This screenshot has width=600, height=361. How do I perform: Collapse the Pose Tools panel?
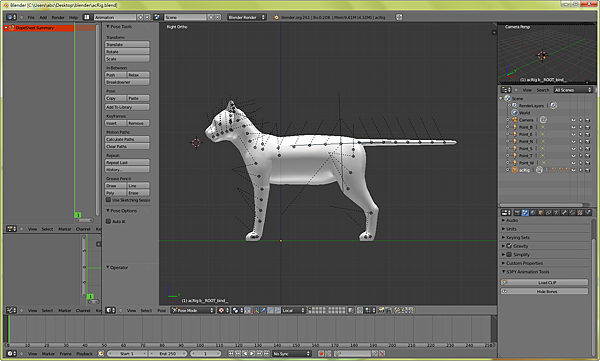108,26
